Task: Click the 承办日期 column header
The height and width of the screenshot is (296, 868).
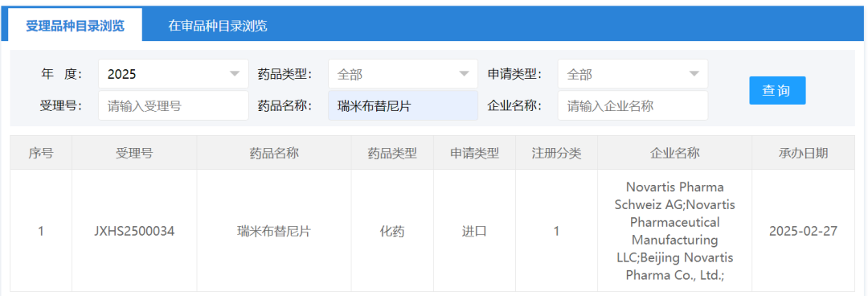Action: coord(803,153)
